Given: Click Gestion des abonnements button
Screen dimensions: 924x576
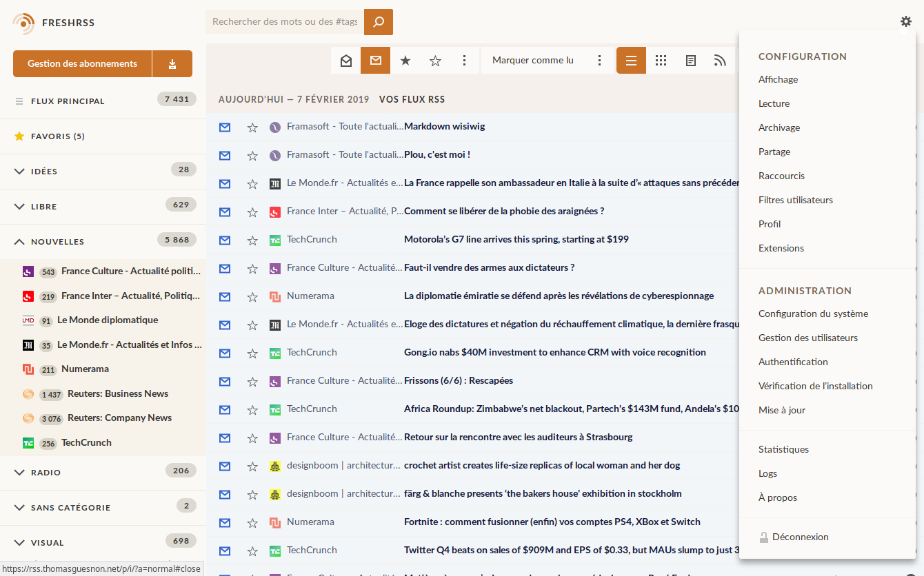Looking at the screenshot, I should [x=82, y=63].
